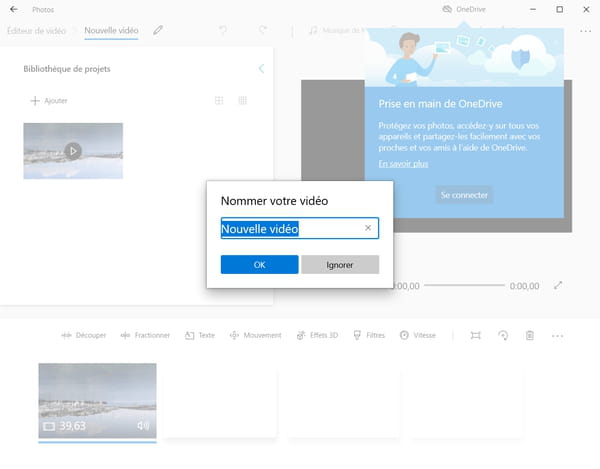Collapse the Bibliothèque de projets panel
Image resolution: width=600 pixels, height=469 pixels.
[x=261, y=68]
